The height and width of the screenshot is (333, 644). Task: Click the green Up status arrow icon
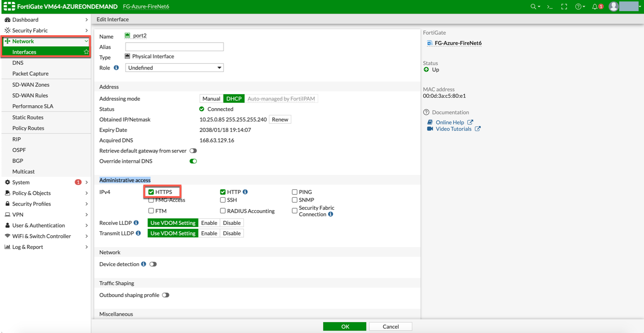coord(426,69)
